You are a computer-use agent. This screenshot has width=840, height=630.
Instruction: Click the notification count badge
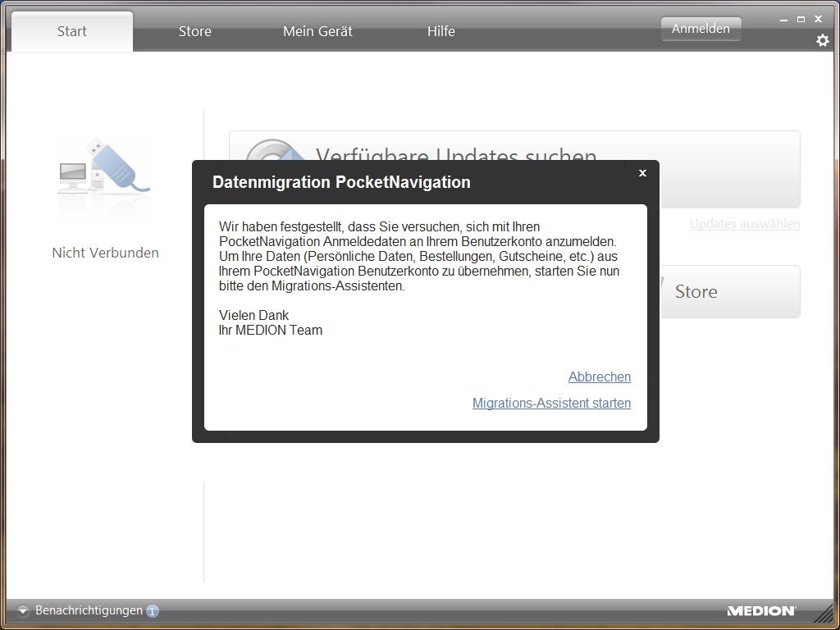153,611
